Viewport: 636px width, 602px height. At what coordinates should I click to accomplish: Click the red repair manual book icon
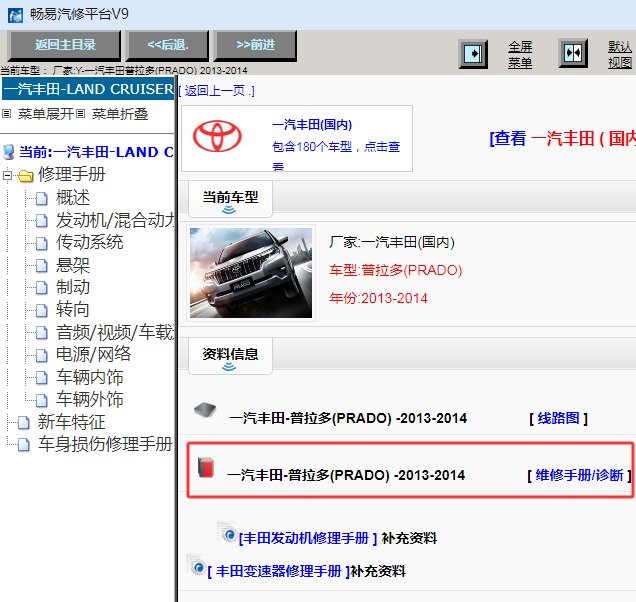click(x=206, y=467)
